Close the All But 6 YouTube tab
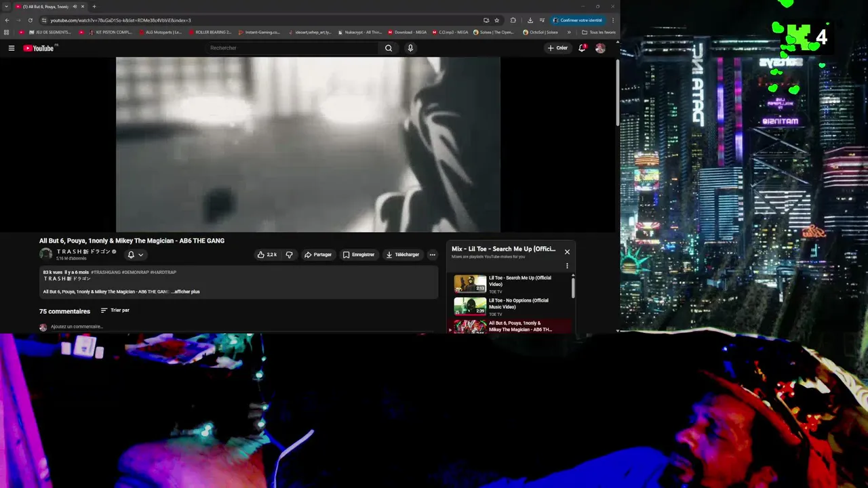 (x=83, y=6)
